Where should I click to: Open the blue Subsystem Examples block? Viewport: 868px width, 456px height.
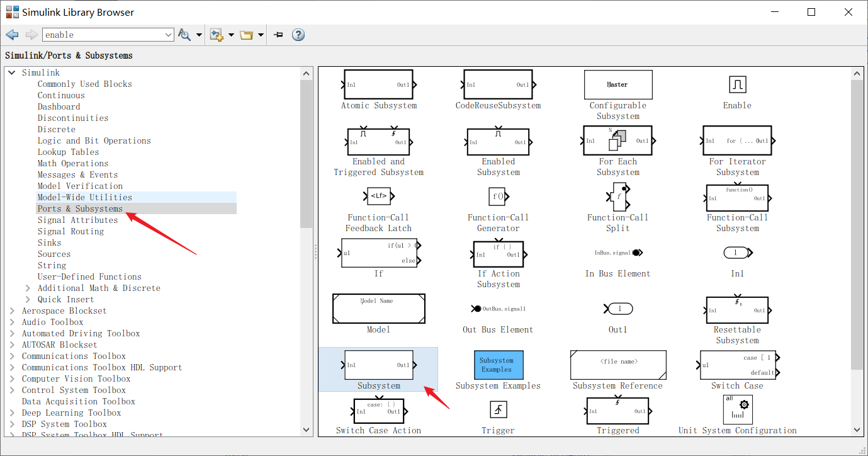click(x=499, y=365)
